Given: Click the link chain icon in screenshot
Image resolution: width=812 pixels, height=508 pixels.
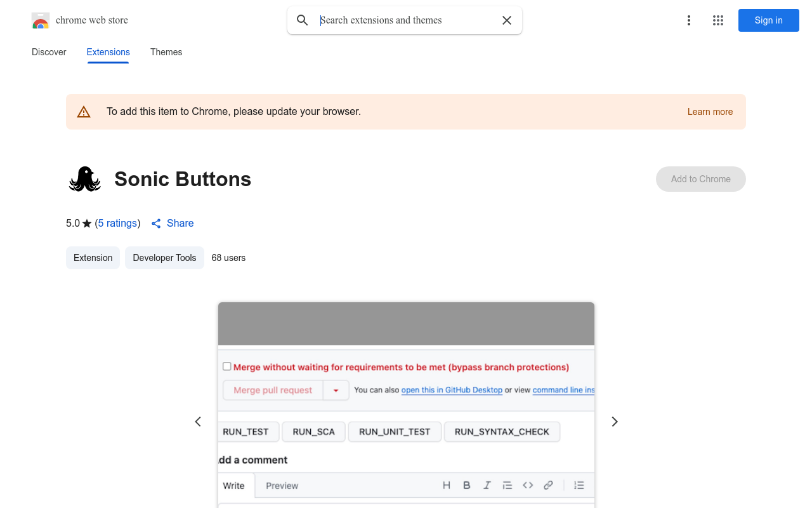Looking at the screenshot, I should click(x=548, y=485).
